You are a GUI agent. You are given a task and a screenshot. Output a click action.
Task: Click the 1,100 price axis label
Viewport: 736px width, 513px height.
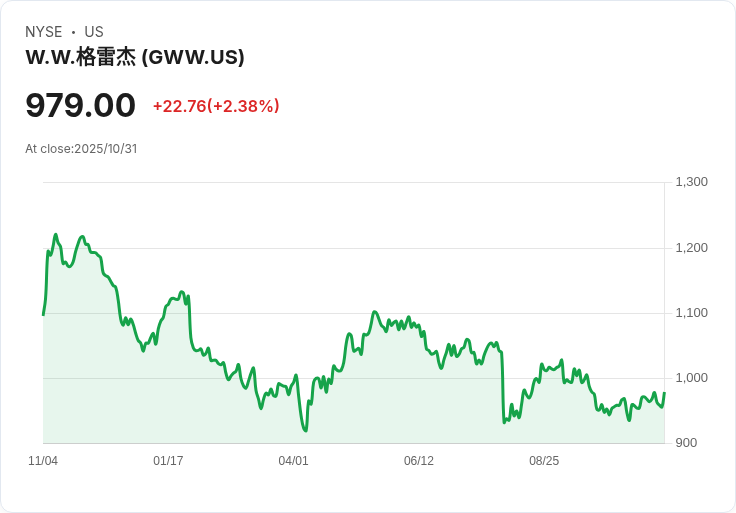pos(691,313)
